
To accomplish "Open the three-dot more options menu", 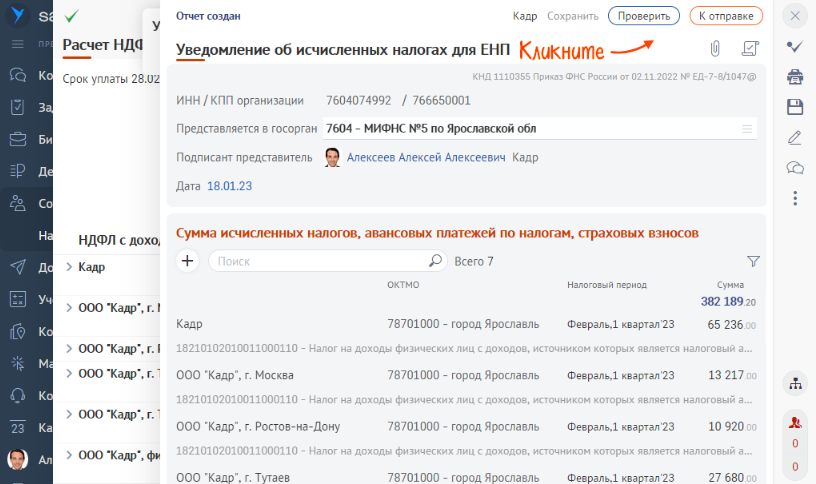I will (795, 198).
